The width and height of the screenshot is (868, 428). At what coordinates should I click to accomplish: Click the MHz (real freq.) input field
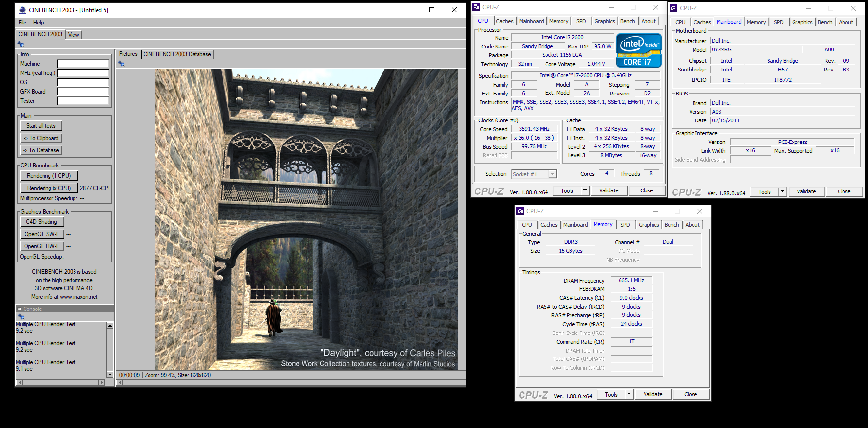coord(83,73)
